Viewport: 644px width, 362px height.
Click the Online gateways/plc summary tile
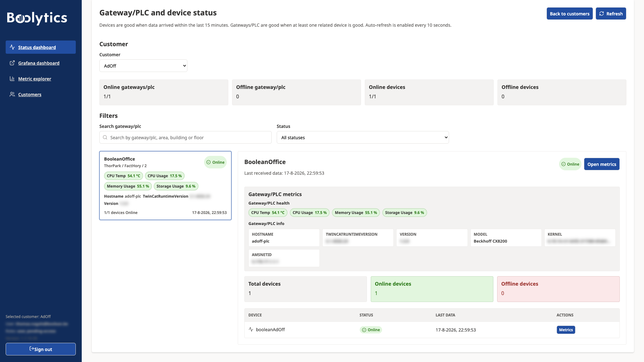[x=164, y=92]
